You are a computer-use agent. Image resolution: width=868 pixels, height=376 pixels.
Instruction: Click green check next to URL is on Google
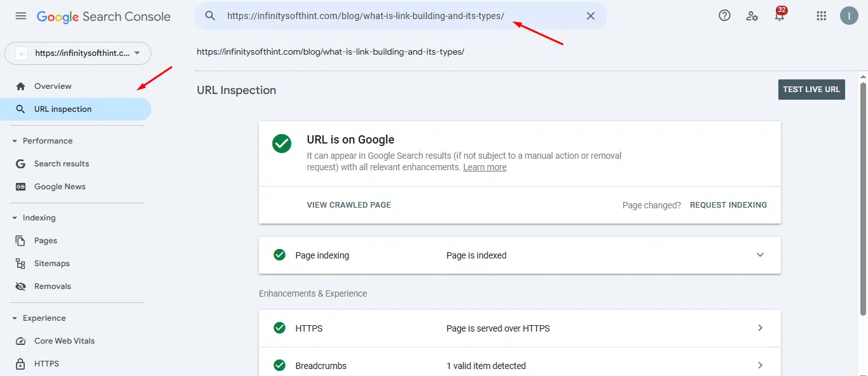click(282, 144)
